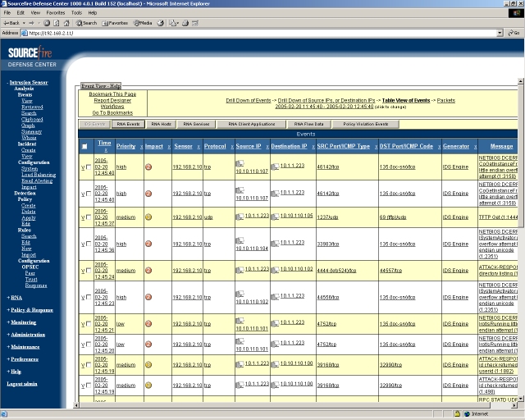The width and height of the screenshot is (525, 420).
Task: Collapse the Intrusion Sensor sidebar section
Action: 29,82
